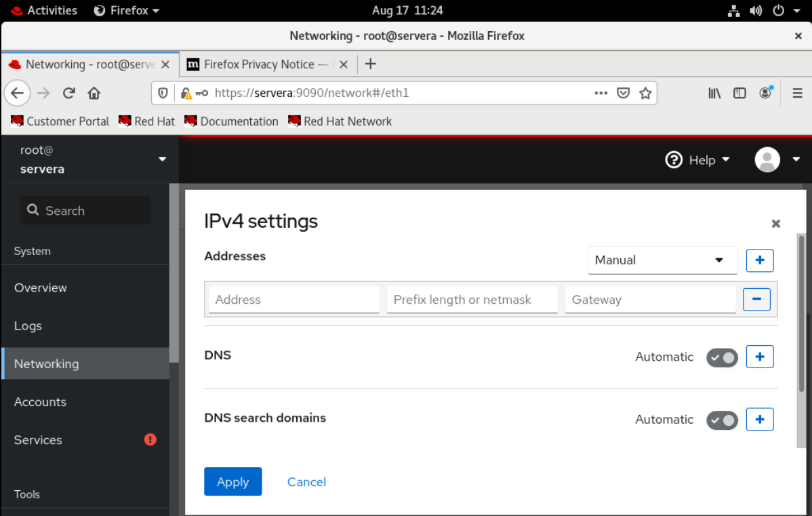The height and width of the screenshot is (516, 812).
Task: Disable automatic DNS
Action: tap(722, 357)
